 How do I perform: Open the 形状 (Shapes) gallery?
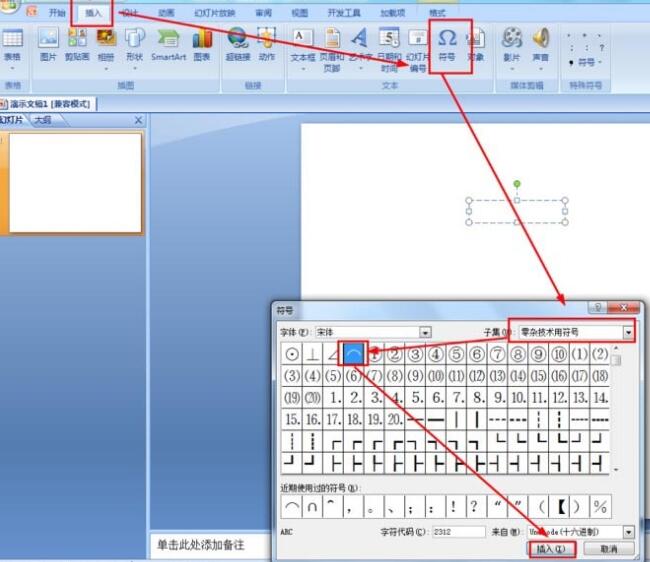[134, 40]
